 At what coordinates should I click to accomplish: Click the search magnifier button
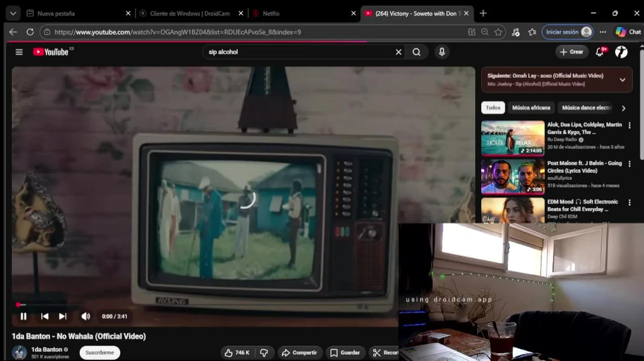tap(416, 52)
